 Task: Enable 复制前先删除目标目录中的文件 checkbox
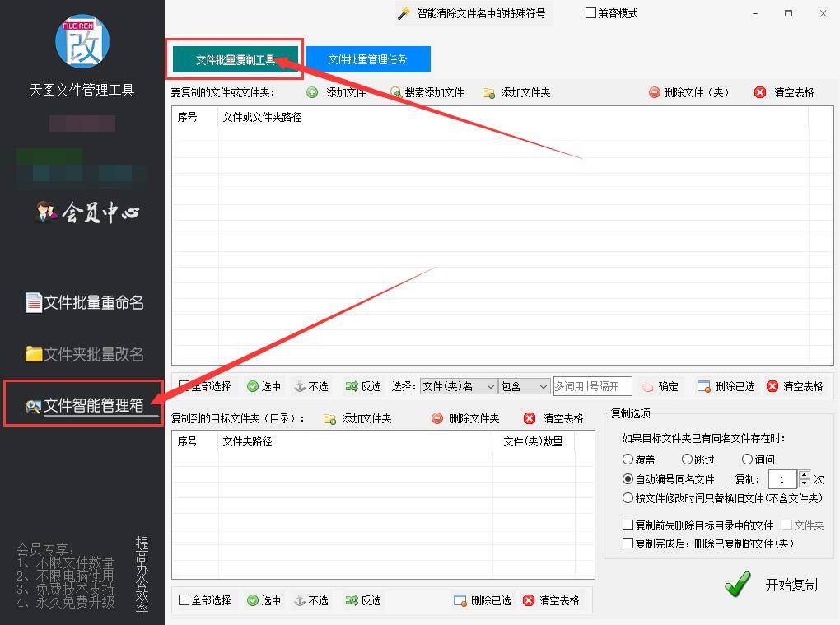pyautogui.click(x=628, y=525)
